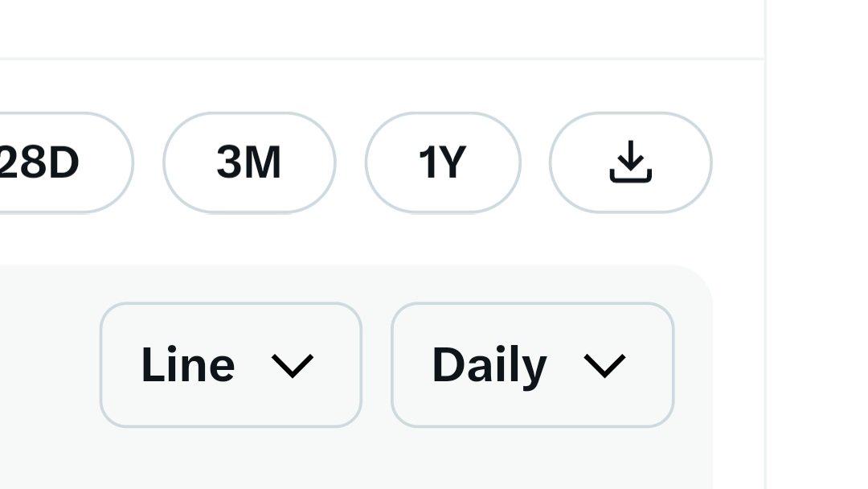Open the Daily interval dropdown
The width and height of the screenshot is (868, 489).
(532, 365)
